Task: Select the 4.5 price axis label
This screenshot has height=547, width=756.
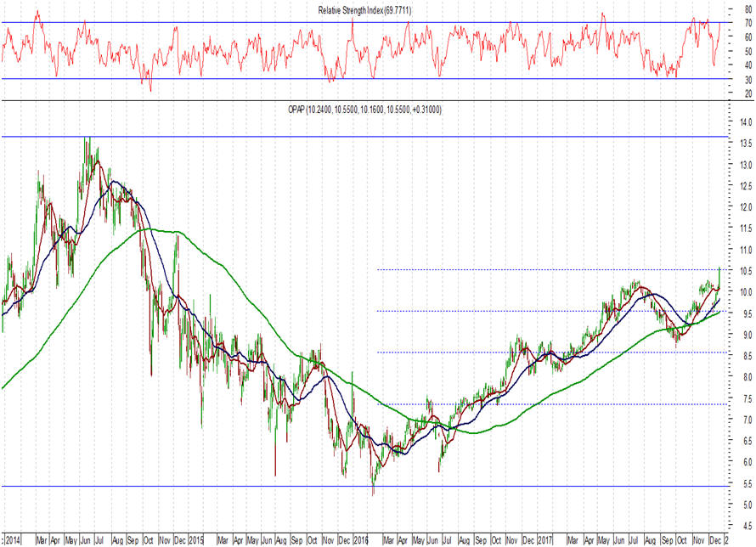Action: (747, 526)
